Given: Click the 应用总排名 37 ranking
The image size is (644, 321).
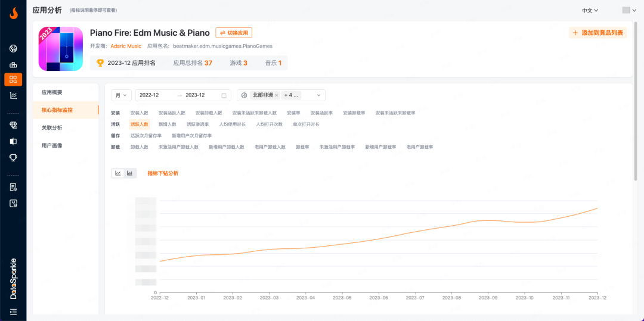Looking at the screenshot, I should coord(193,63).
